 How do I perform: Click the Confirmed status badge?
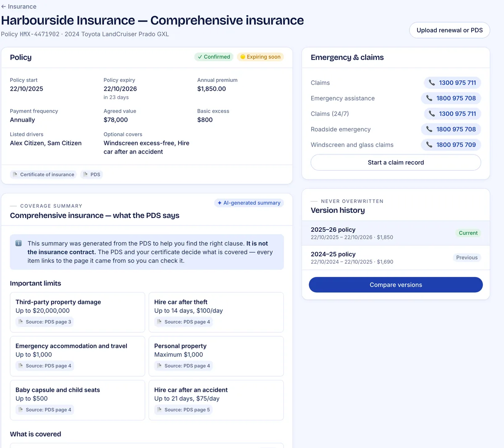click(x=214, y=57)
